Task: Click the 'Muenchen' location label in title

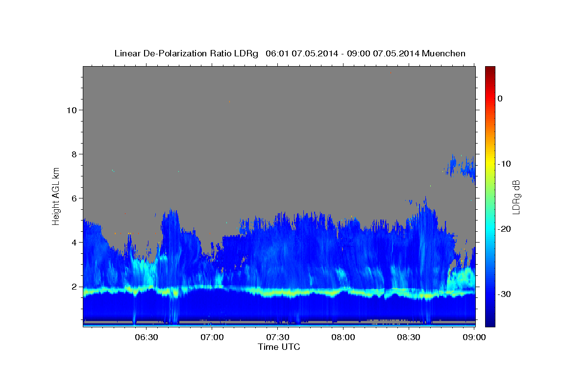Action: pos(443,53)
